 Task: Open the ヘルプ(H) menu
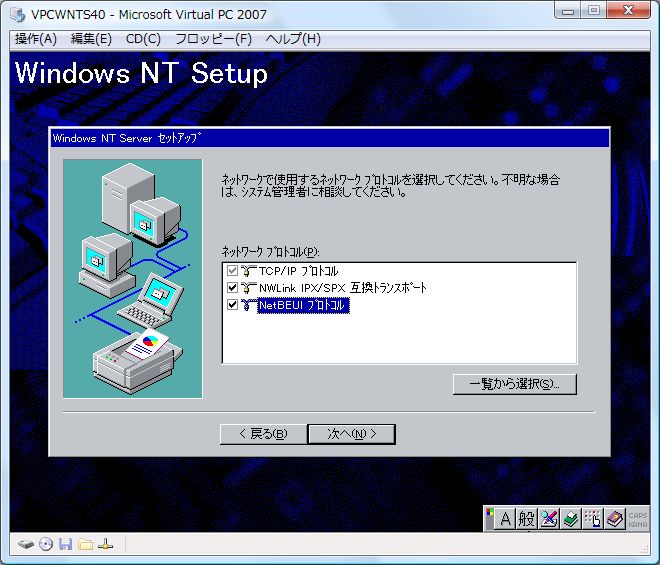(293, 39)
